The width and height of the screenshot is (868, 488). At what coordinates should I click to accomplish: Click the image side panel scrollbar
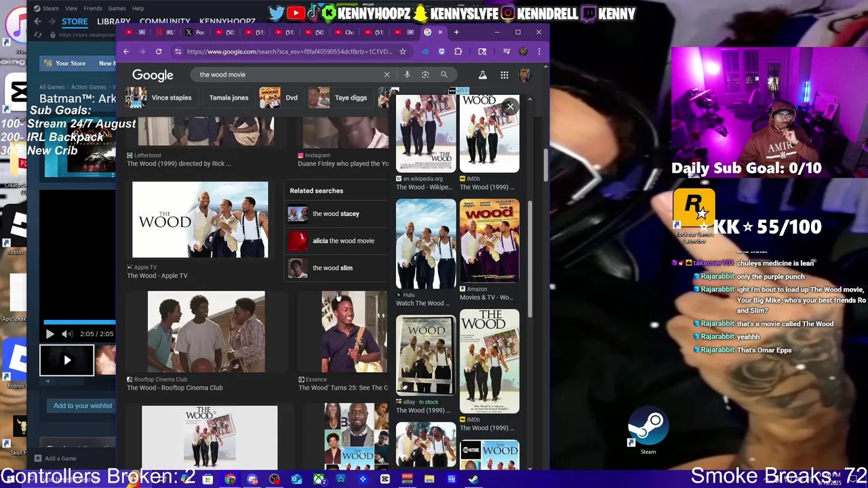(x=530, y=258)
